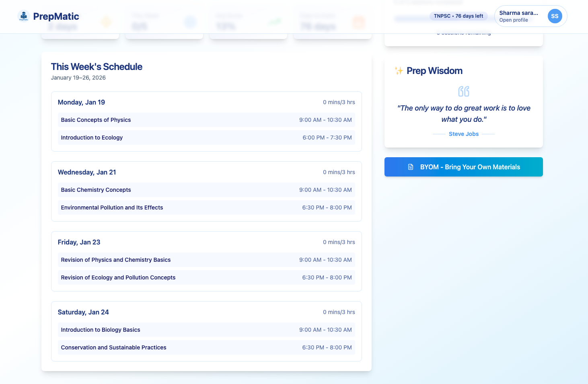Open the Conservation and Sustainable Practices session

pyautogui.click(x=206, y=347)
